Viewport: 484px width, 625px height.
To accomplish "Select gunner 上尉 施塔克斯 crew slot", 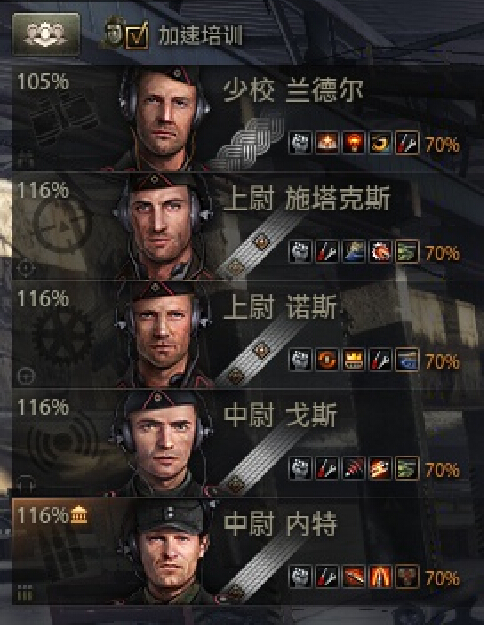I will 239,226.
